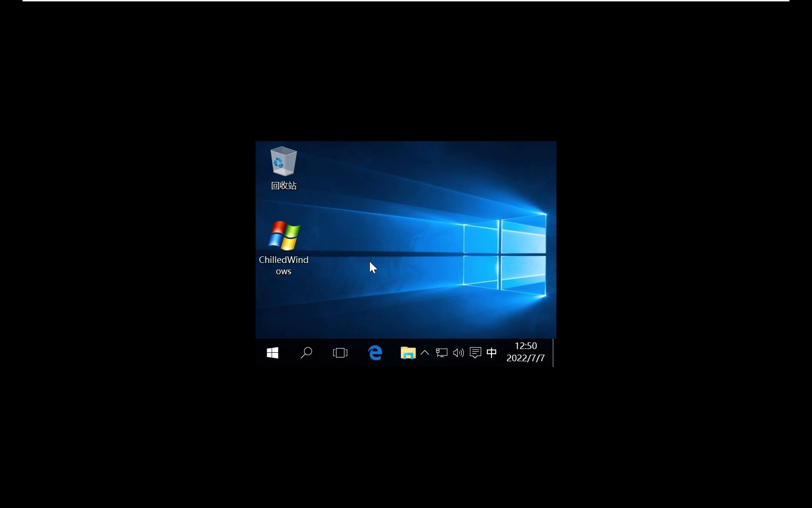Open the Windows Start menu

click(273, 353)
